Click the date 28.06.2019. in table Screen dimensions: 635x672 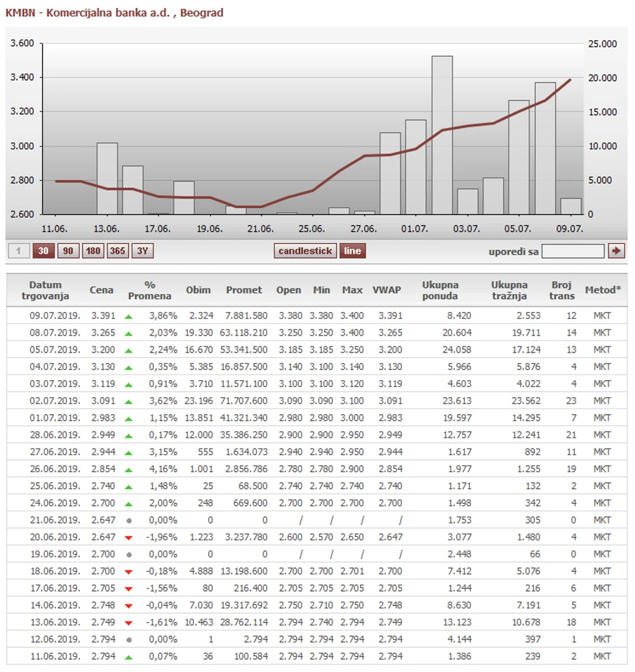pyautogui.click(x=55, y=436)
